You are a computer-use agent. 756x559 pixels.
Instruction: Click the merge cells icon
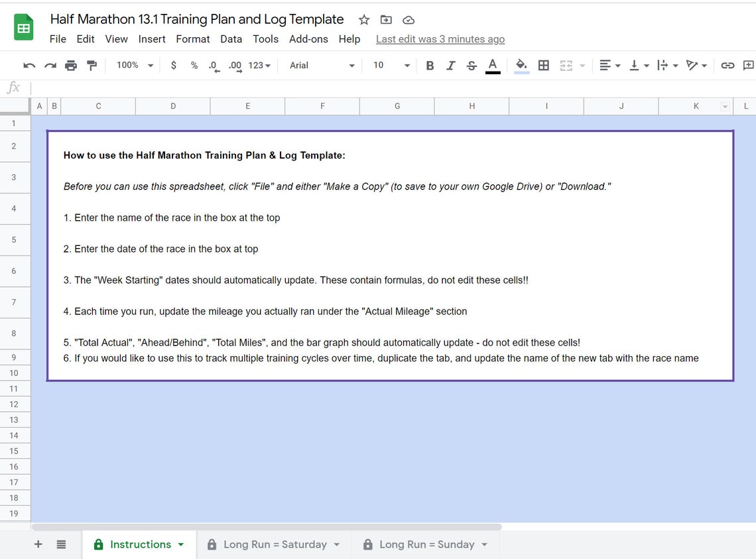pyautogui.click(x=567, y=65)
